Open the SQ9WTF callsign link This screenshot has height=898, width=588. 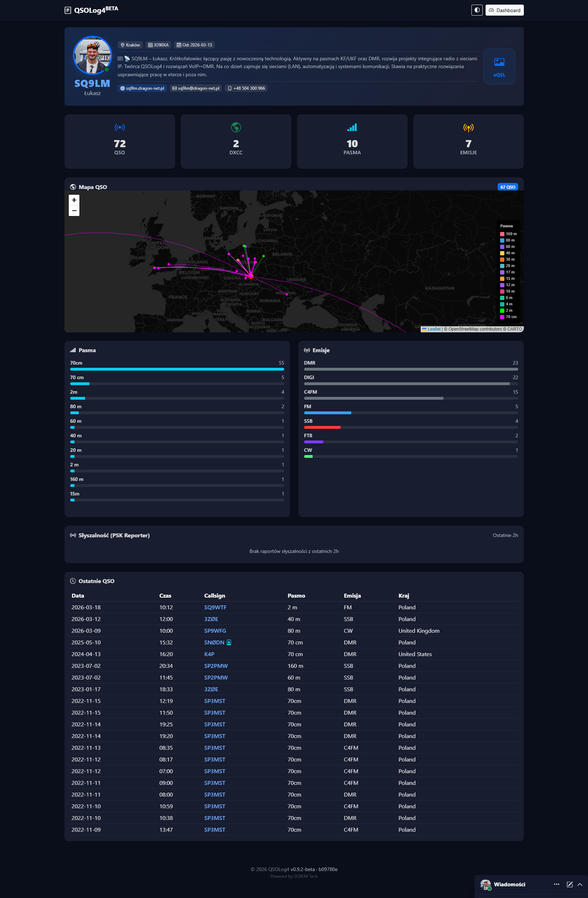pyautogui.click(x=215, y=607)
